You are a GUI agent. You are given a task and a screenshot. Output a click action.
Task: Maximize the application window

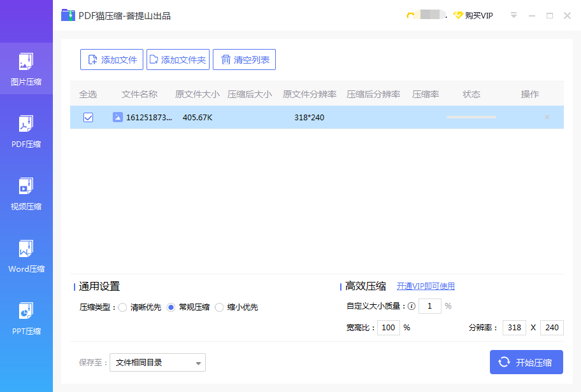coord(550,15)
